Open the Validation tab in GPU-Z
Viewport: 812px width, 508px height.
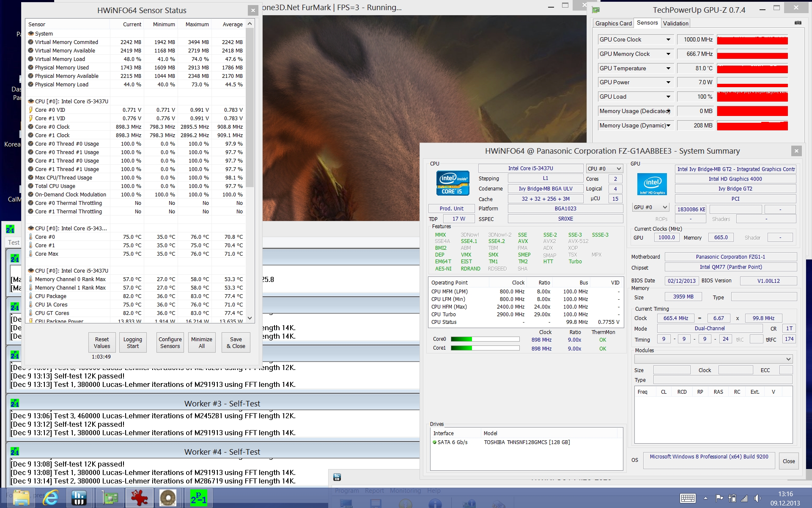675,23
